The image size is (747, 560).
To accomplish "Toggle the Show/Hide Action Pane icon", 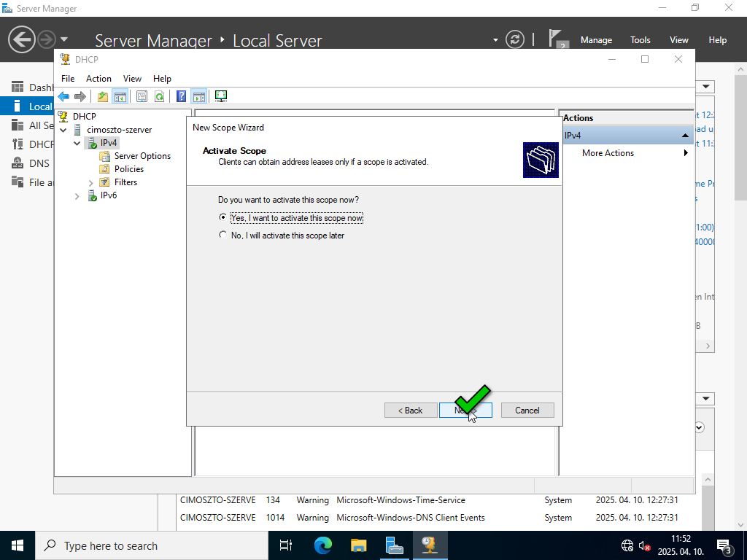I will tap(198, 96).
